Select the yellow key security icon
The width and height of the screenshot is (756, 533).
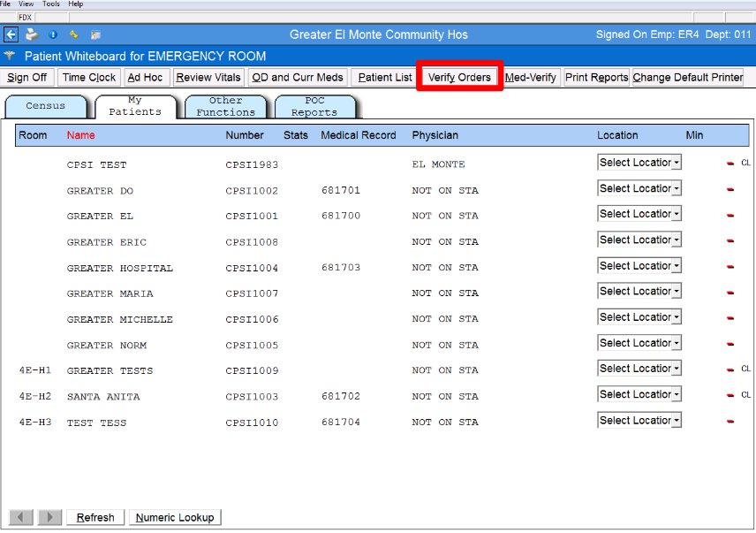tap(74, 34)
